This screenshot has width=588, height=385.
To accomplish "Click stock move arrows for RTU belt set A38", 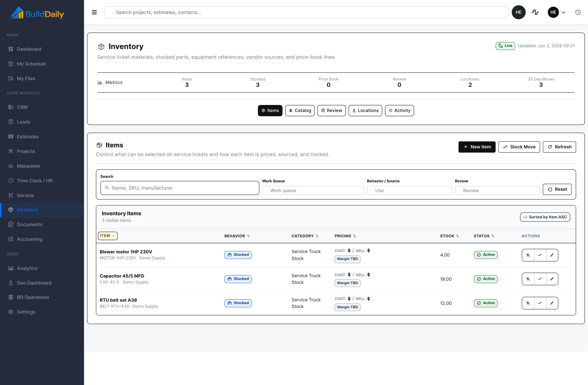I will [540, 303].
